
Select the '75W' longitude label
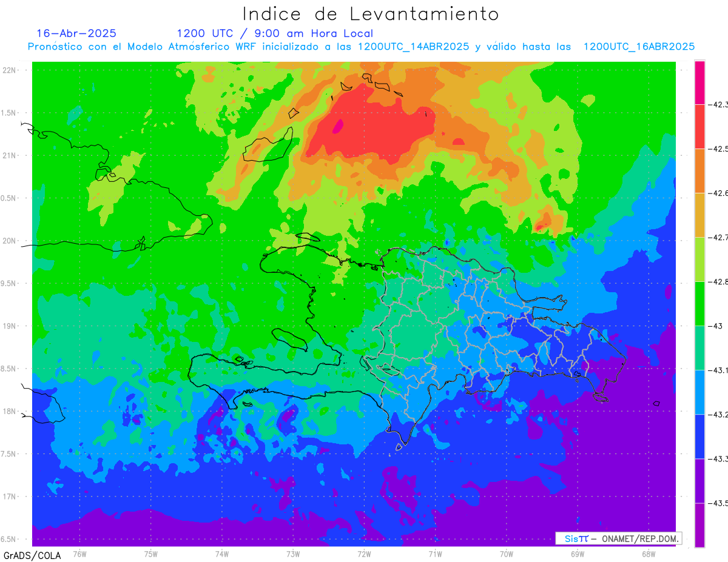click(151, 554)
